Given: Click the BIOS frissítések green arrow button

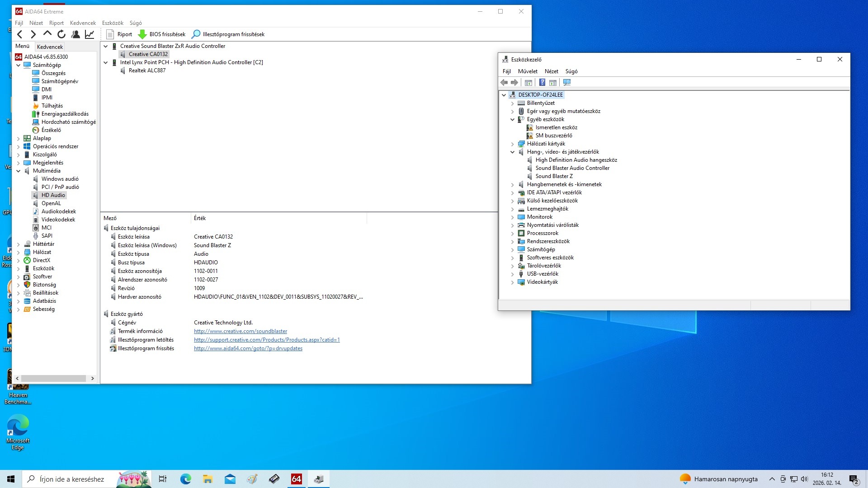Looking at the screenshot, I should [142, 34].
